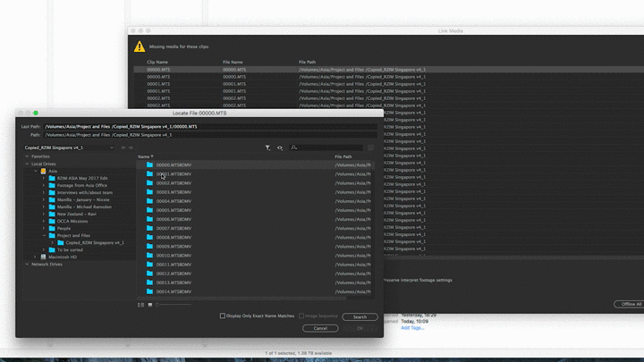Switch to thumbnail view icon below file list
The image size is (644, 362).
pos(150,305)
